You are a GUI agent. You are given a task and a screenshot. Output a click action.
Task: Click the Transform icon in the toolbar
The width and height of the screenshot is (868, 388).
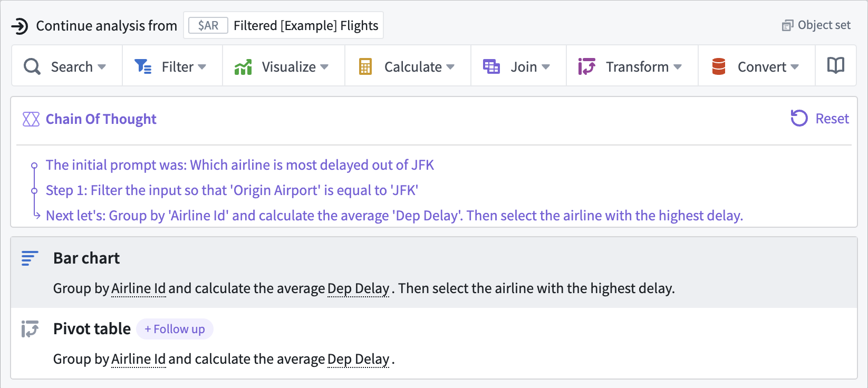tap(587, 66)
